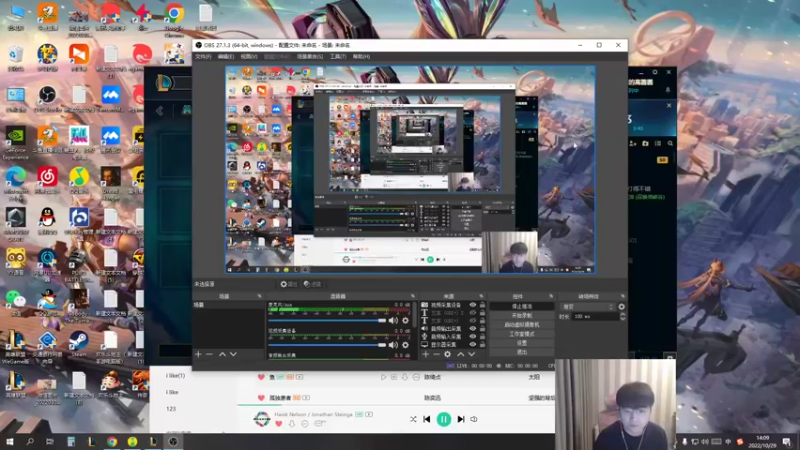Pop out the Scenes dock panel icon
The width and height of the screenshot is (800, 450).
(259, 296)
